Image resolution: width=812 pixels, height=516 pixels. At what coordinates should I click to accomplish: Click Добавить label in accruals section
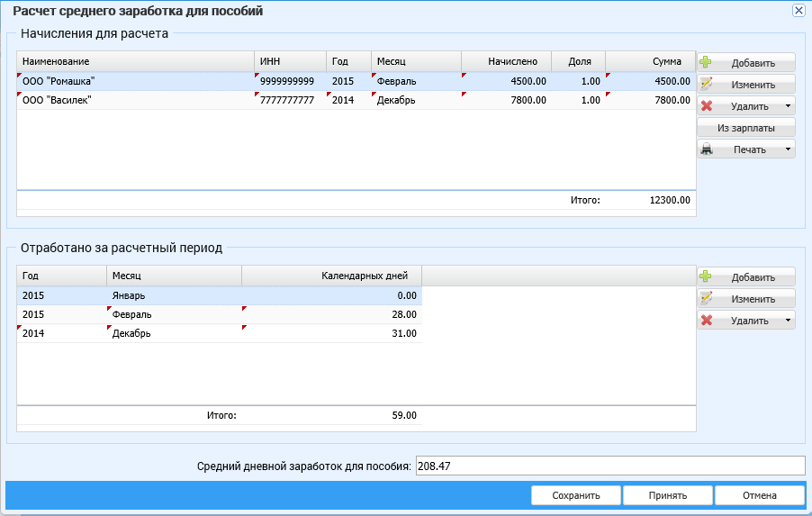pos(753,63)
